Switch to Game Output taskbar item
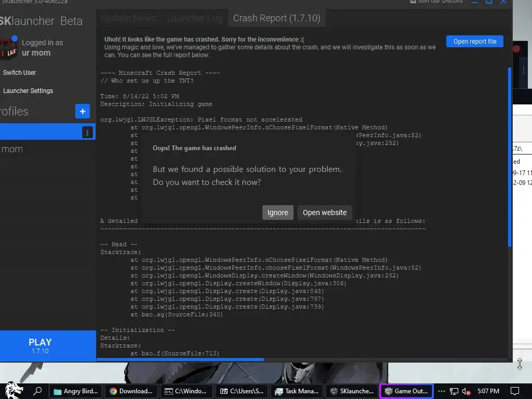This screenshot has height=399, width=532. pyautogui.click(x=406, y=391)
